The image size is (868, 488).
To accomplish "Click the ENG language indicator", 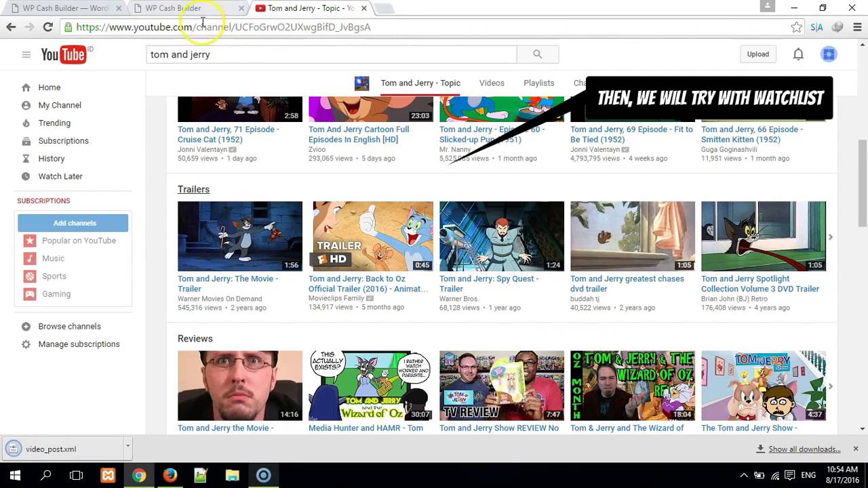I will 808,475.
